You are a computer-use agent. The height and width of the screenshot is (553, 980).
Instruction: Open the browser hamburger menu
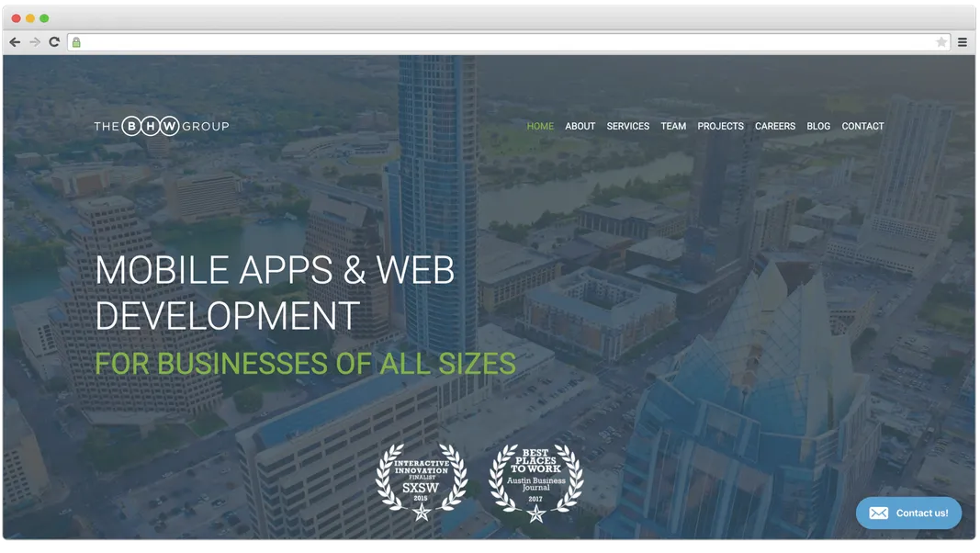point(963,41)
